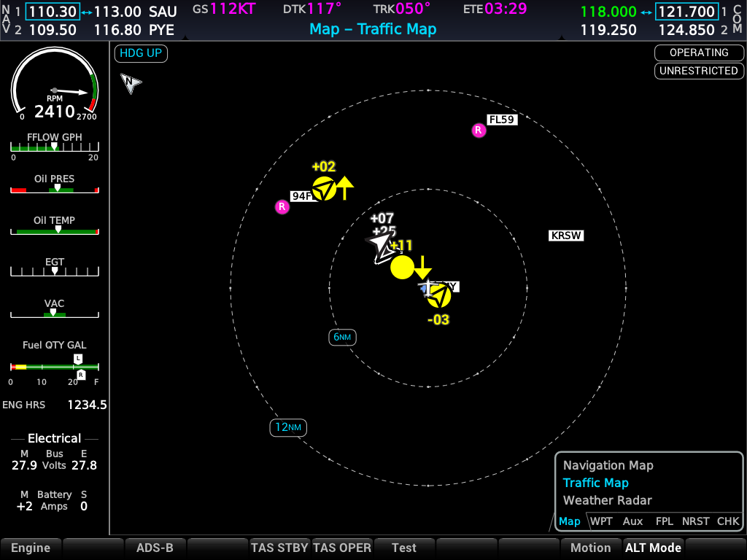
Task: Click the Oil TEMP gauge bar
Action: tap(55, 230)
